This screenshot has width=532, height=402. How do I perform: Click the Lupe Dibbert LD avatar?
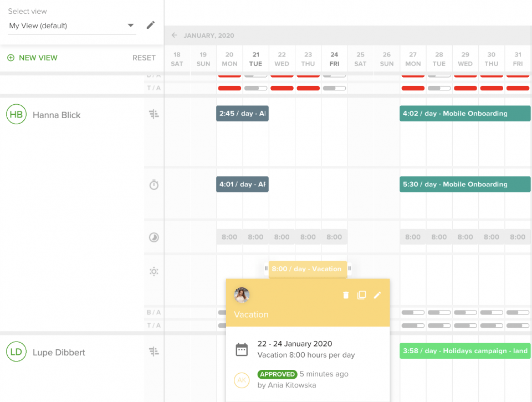16,352
